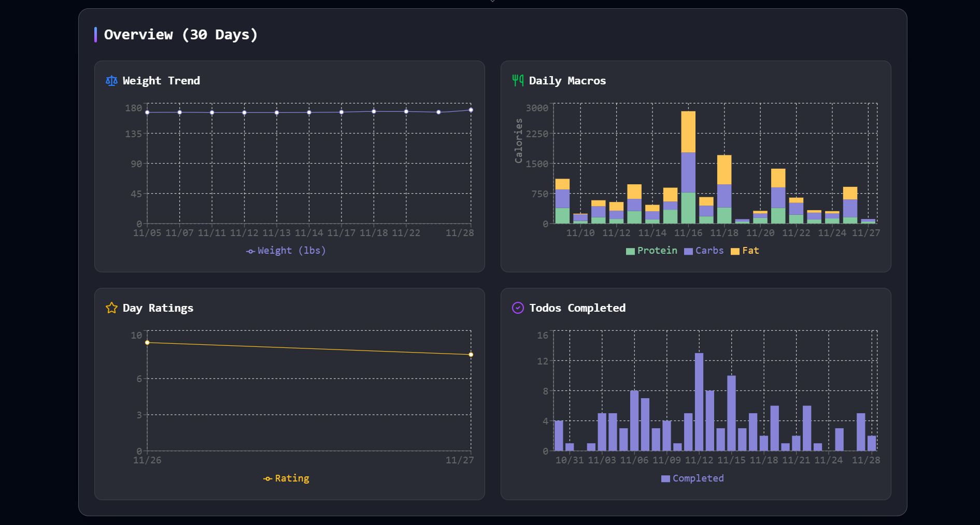This screenshot has height=525, width=980.
Task: Toggle the Protein dataset in the macros legend
Action: point(651,251)
